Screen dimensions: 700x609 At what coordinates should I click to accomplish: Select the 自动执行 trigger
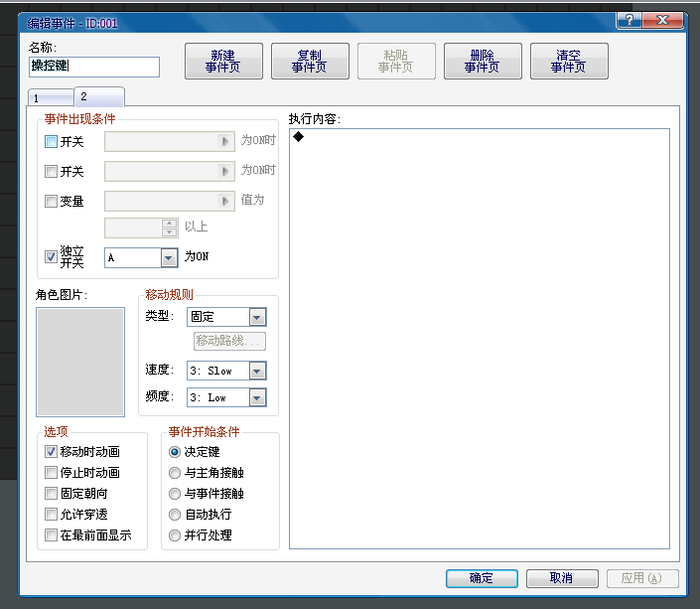click(175, 515)
